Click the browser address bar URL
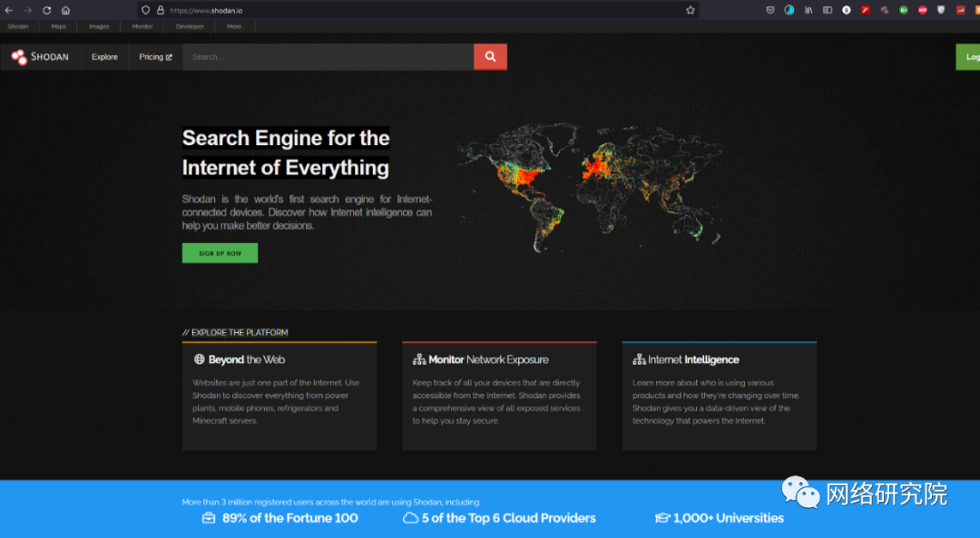The image size is (980, 538). [206, 10]
